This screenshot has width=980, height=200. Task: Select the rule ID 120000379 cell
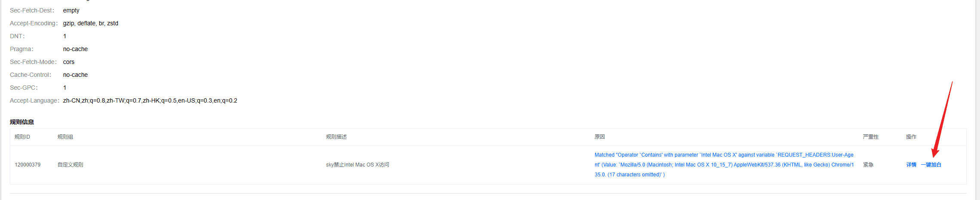click(27, 165)
